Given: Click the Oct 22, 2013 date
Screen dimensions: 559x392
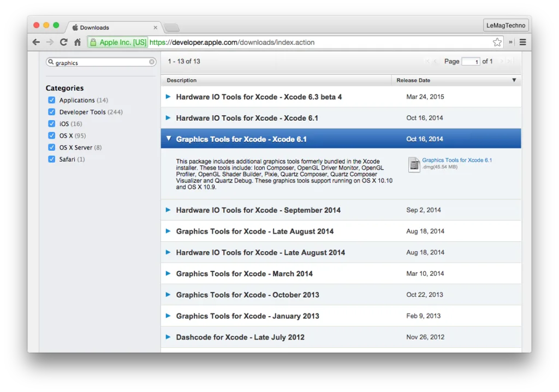Looking at the screenshot, I should pos(425,295).
